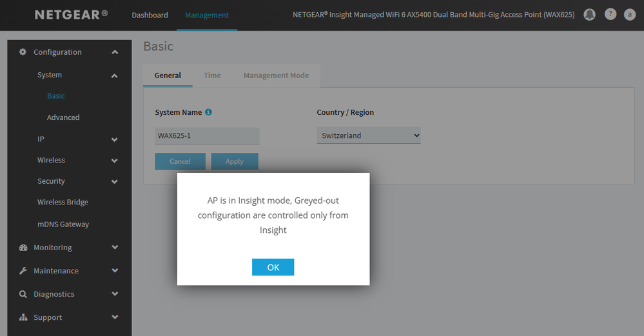Switch to the Time tab

(212, 75)
